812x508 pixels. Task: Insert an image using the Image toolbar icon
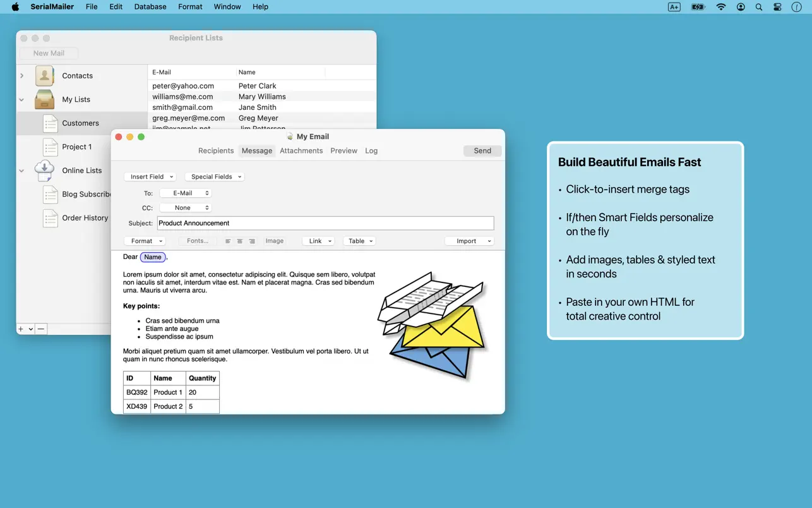275,241
